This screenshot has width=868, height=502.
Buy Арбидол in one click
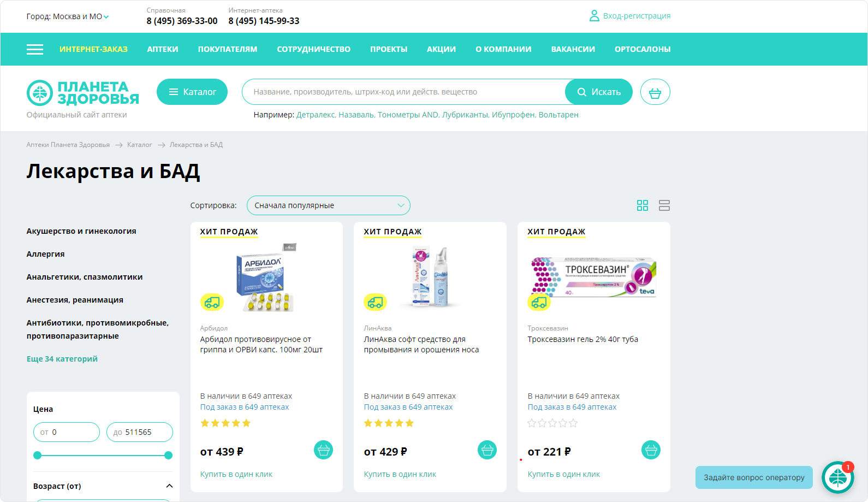point(236,474)
